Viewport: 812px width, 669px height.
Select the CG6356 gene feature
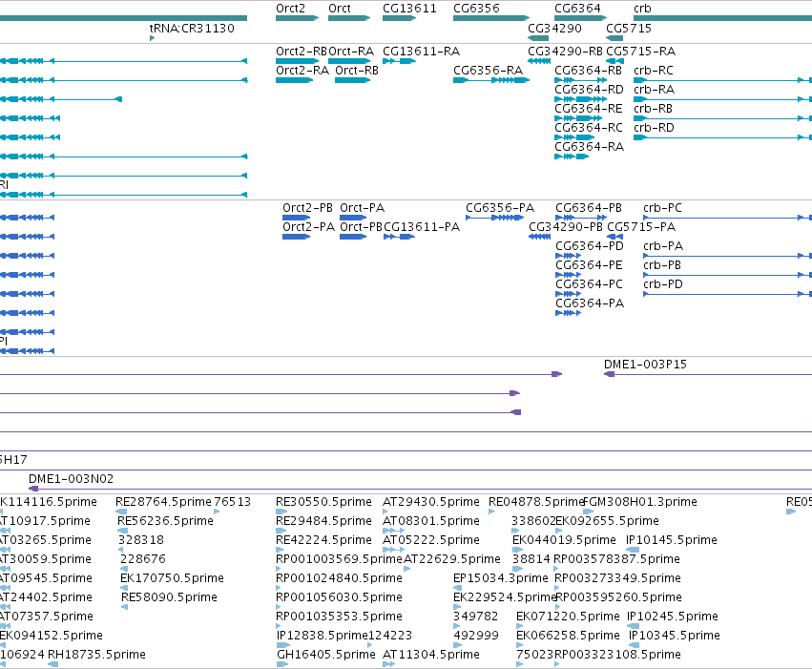pos(491,18)
